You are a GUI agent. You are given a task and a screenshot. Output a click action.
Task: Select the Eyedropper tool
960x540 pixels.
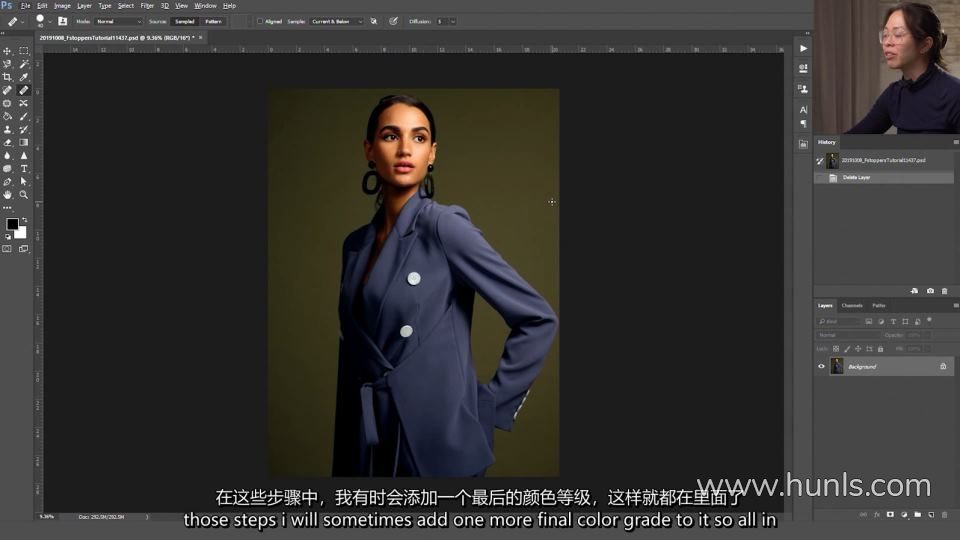point(23,77)
